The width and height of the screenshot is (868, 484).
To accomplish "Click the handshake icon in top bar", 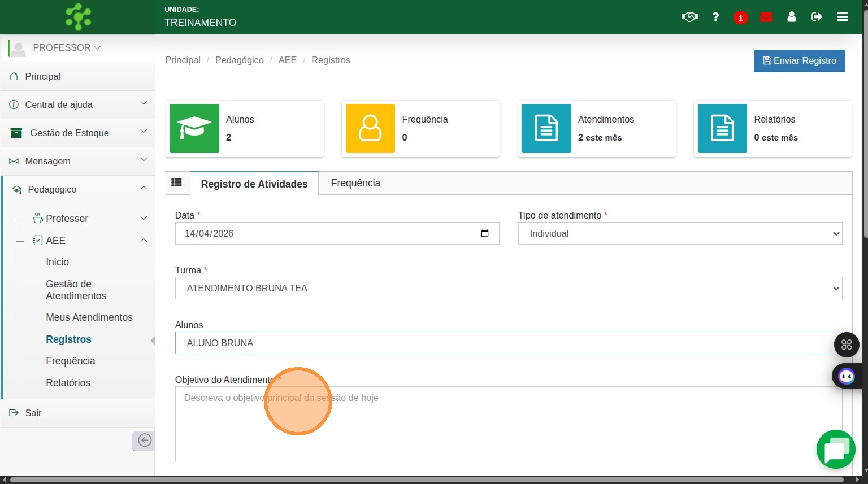I will [689, 17].
